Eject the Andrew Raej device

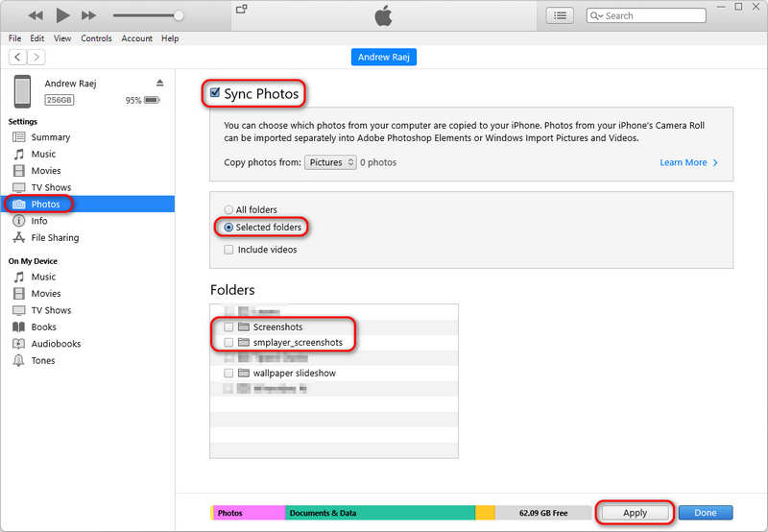(x=159, y=83)
